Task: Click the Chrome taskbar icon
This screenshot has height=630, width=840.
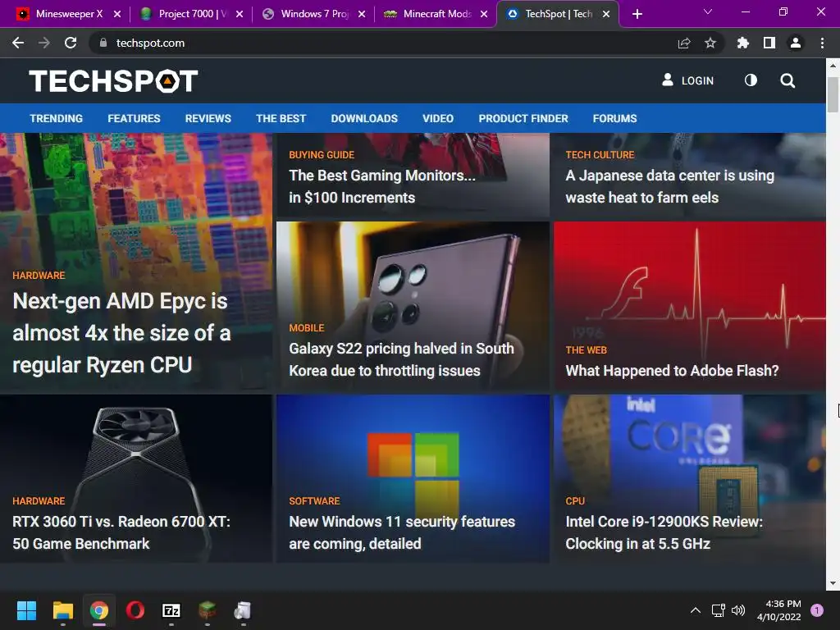Action: (99, 610)
